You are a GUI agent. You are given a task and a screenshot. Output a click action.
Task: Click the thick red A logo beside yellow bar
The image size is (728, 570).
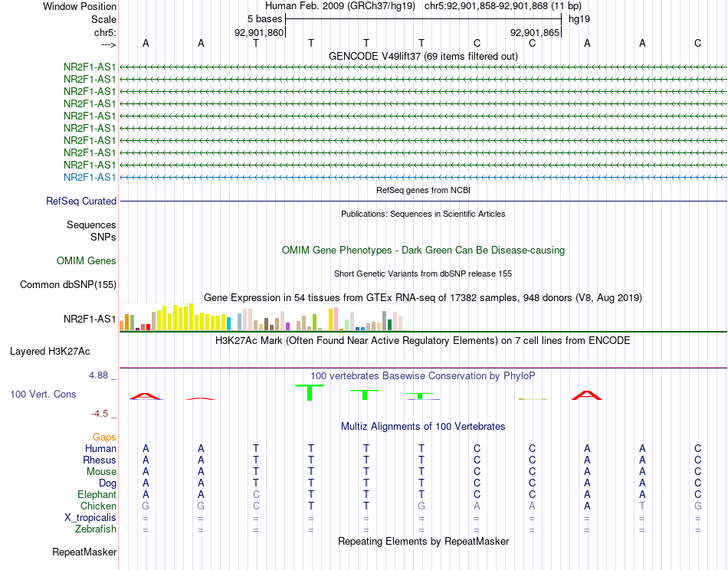pyautogui.click(x=587, y=395)
